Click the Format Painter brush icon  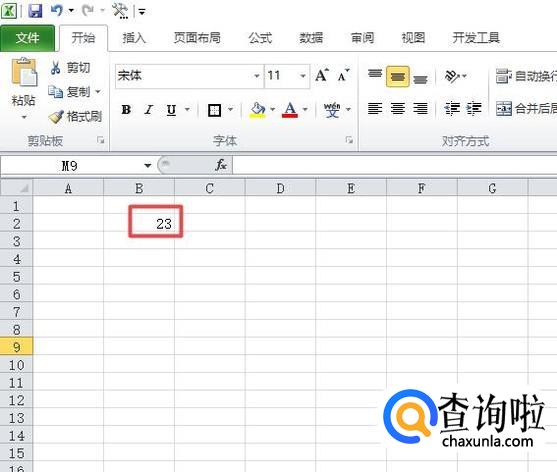pyautogui.click(x=56, y=116)
